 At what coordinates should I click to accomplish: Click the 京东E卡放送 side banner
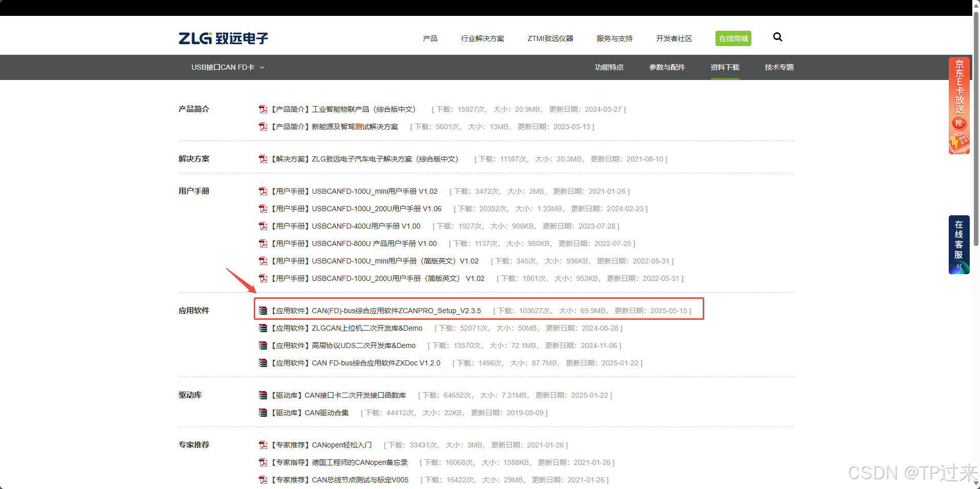point(959,106)
